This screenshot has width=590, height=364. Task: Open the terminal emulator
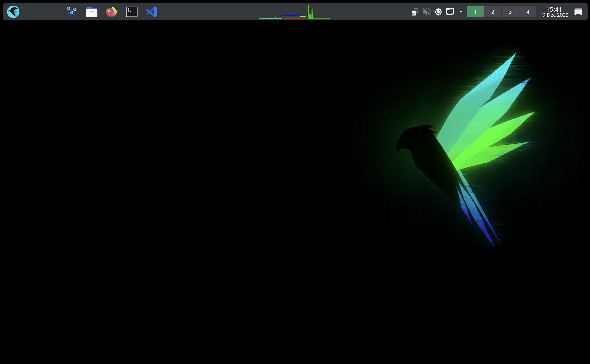tap(132, 11)
